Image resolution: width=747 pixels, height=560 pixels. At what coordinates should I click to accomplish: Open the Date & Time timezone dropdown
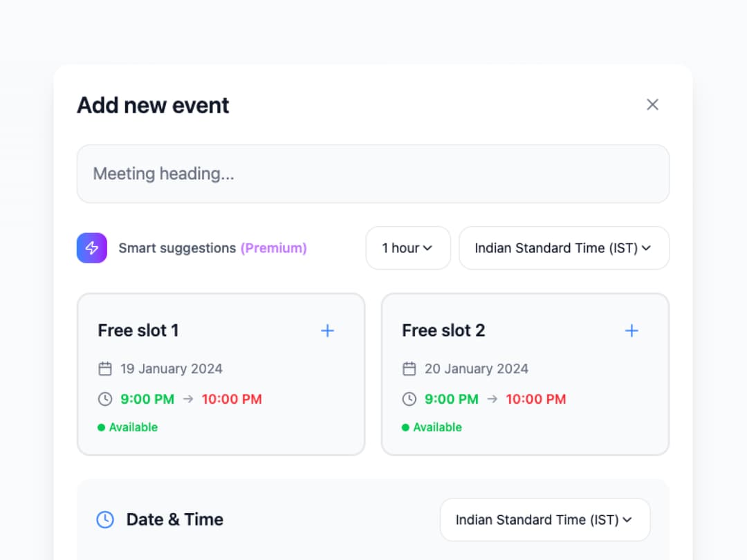click(x=545, y=519)
